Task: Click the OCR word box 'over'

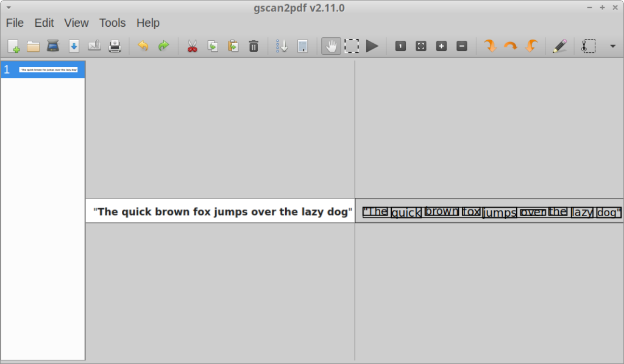Action: click(533, 212)
